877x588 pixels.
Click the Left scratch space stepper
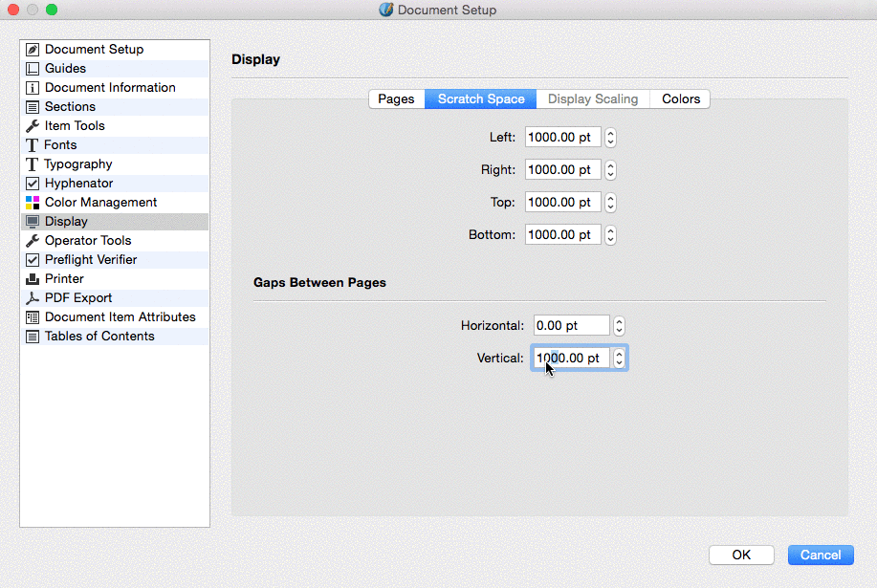tap(611, 138)
